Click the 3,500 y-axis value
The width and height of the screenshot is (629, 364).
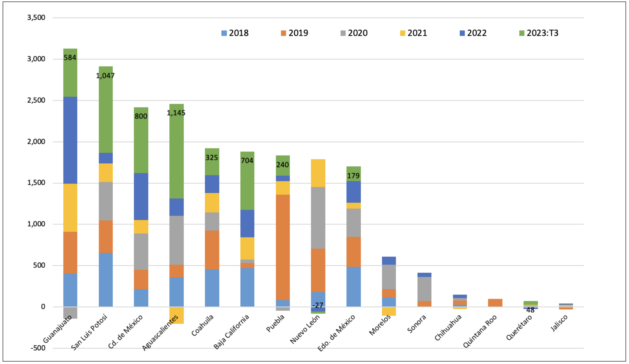[36, 18]
